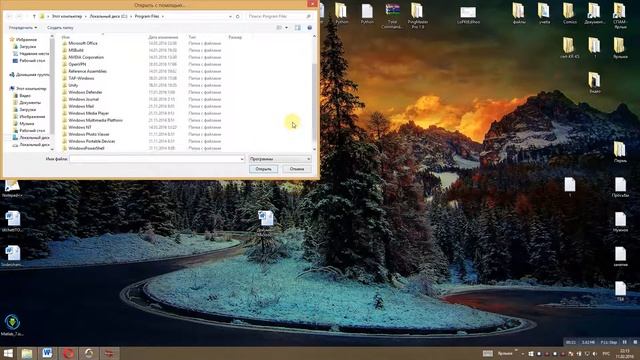Sort by the Размер column header

click(x=235, y=37)
